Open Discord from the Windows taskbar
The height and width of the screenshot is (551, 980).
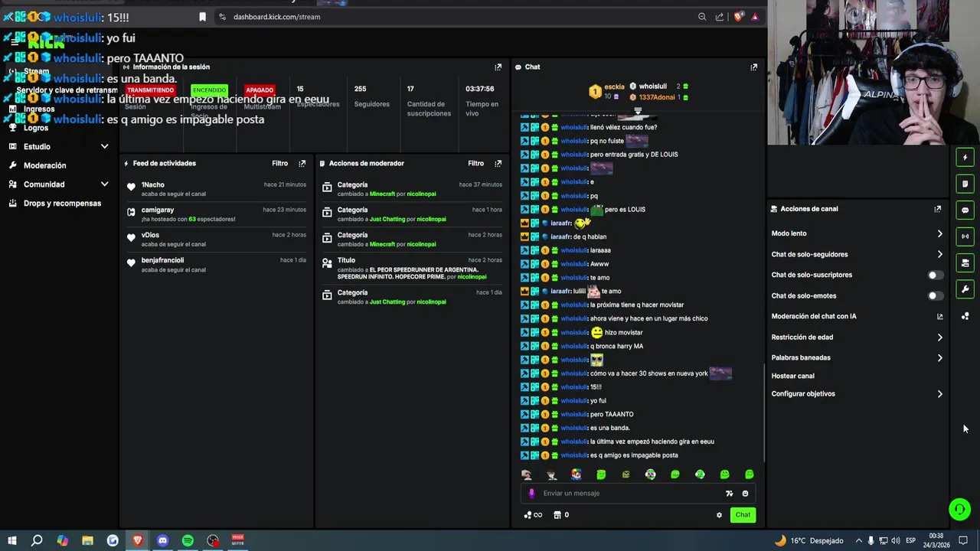pos(162,541)
